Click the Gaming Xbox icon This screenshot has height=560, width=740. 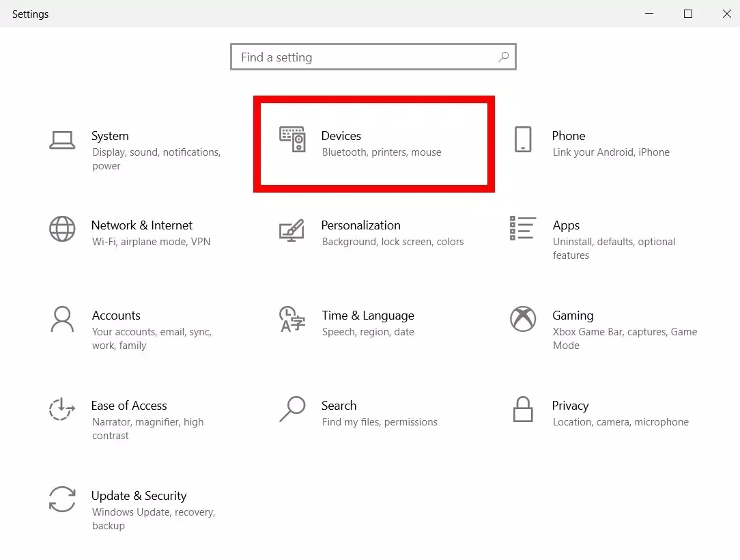point(522,319)
